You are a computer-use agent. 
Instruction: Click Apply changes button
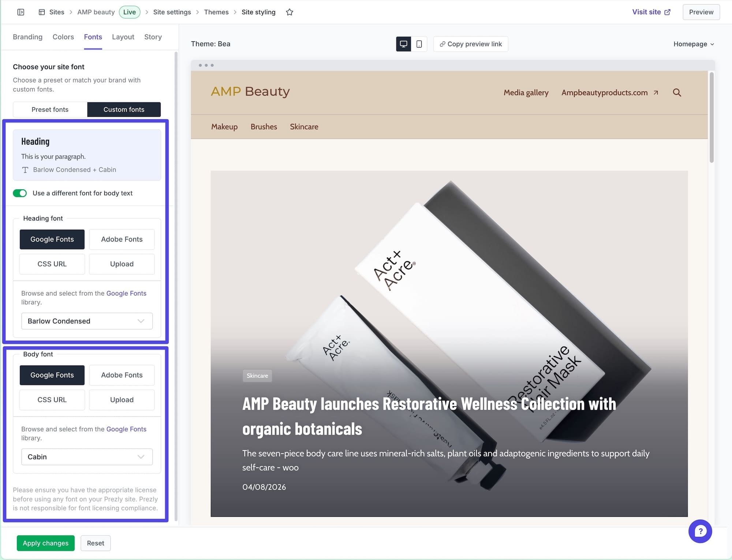45,543
